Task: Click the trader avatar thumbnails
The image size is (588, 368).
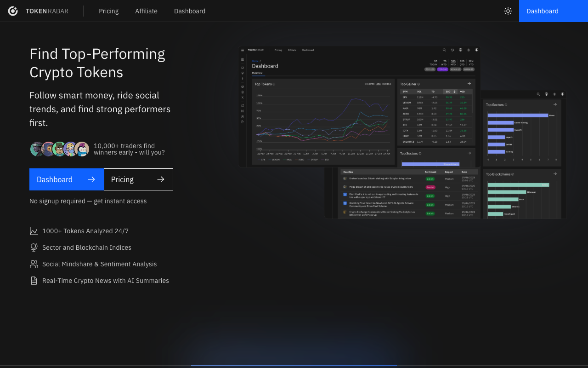Action: point(59,149)
